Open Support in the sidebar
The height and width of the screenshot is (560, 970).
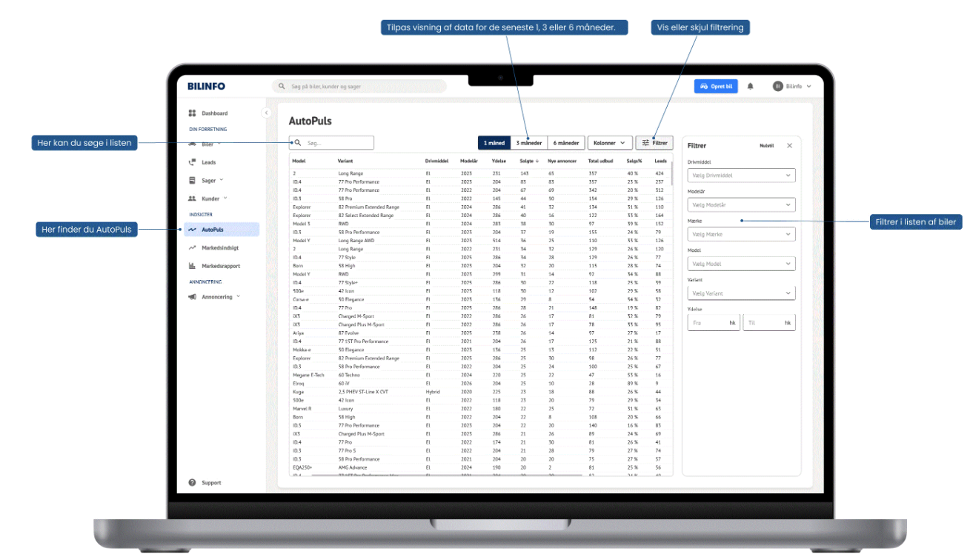[x=211, y=483]
